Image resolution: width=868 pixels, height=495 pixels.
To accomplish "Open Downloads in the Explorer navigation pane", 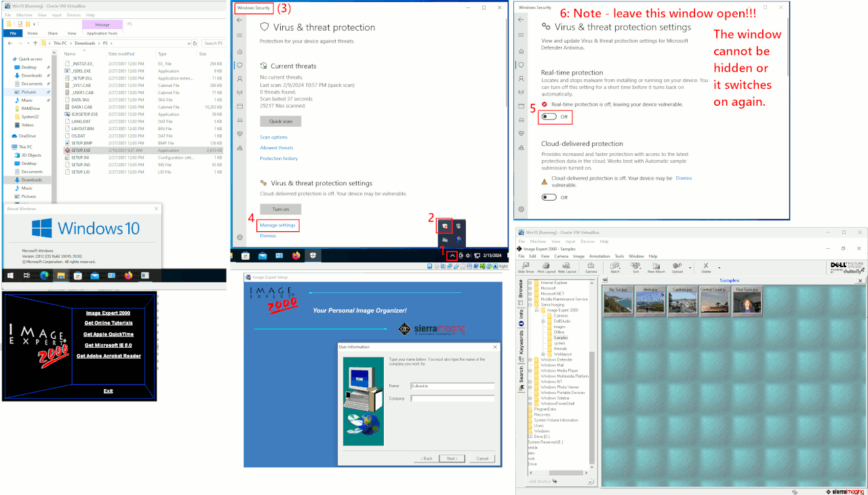I will [31, 180].
